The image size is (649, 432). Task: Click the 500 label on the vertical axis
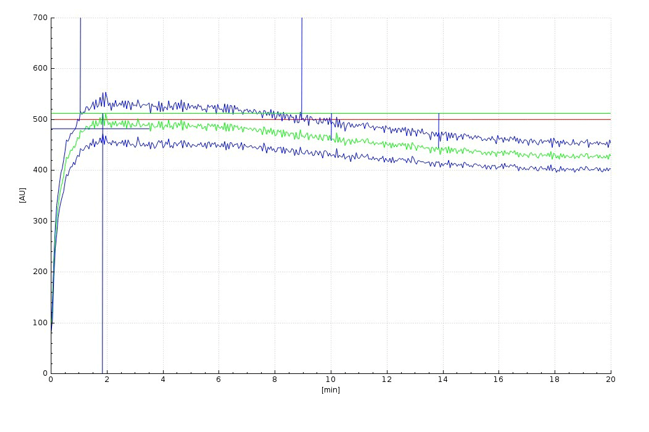(40, 119)
